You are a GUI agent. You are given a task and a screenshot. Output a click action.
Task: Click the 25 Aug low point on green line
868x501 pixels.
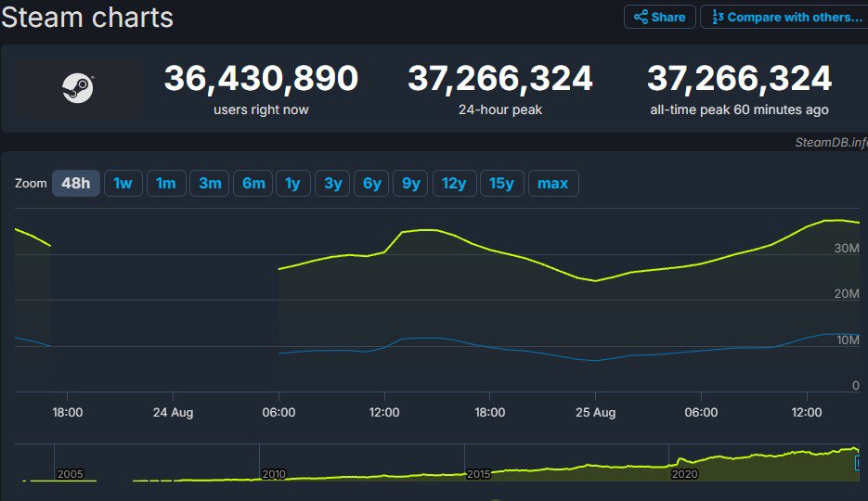595,280
